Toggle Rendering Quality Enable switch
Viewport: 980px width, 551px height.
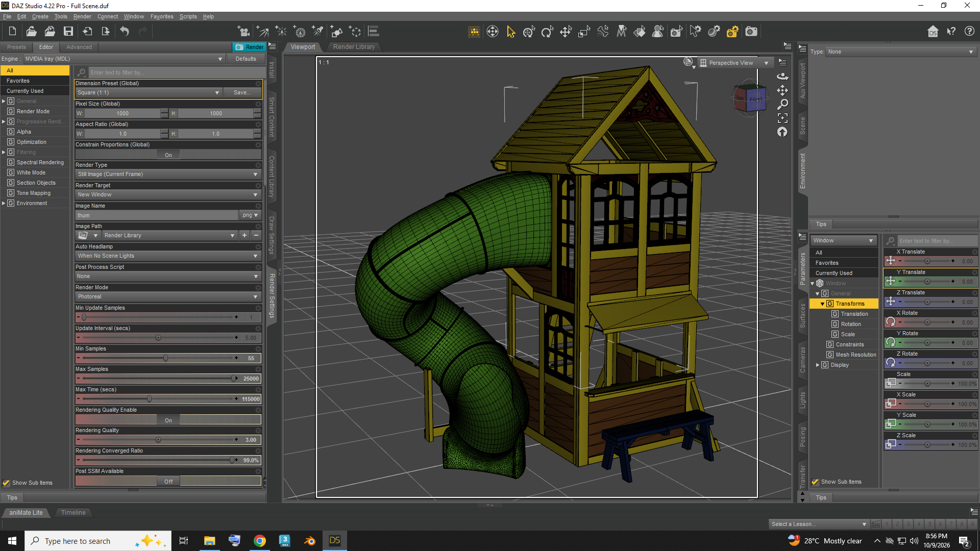point(168,420)
